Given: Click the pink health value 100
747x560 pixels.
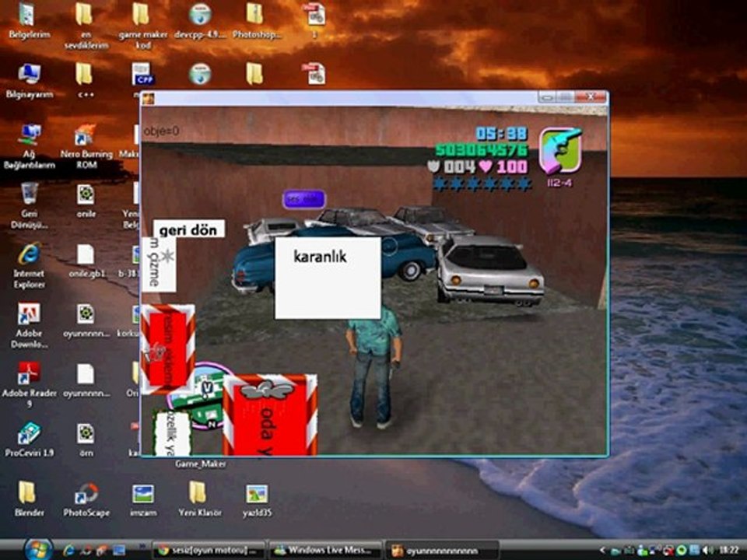Looking at the screenshot, I should [x=512, y=166].
